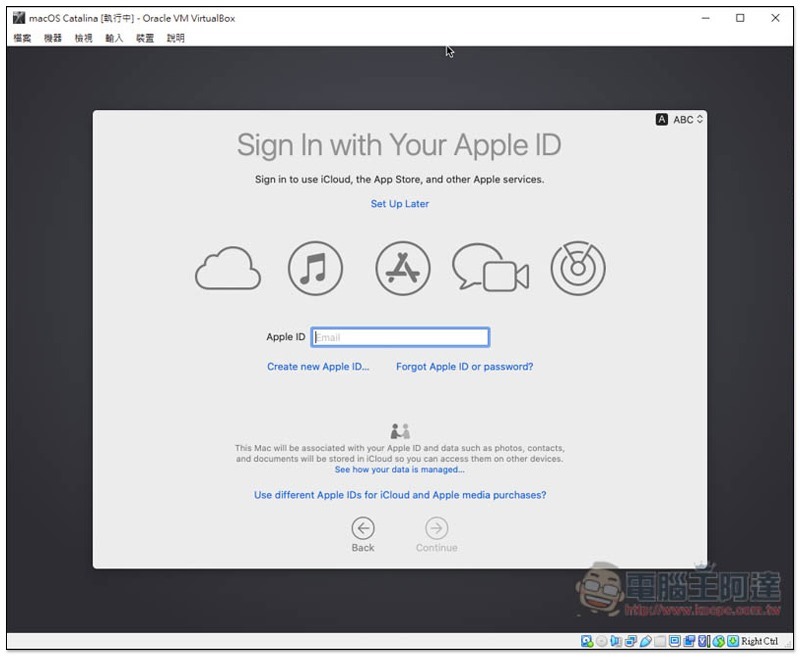800x657 pixels.
Task: Click the Back arrow button
Action: pyautogui.click(x=363, y=528)
